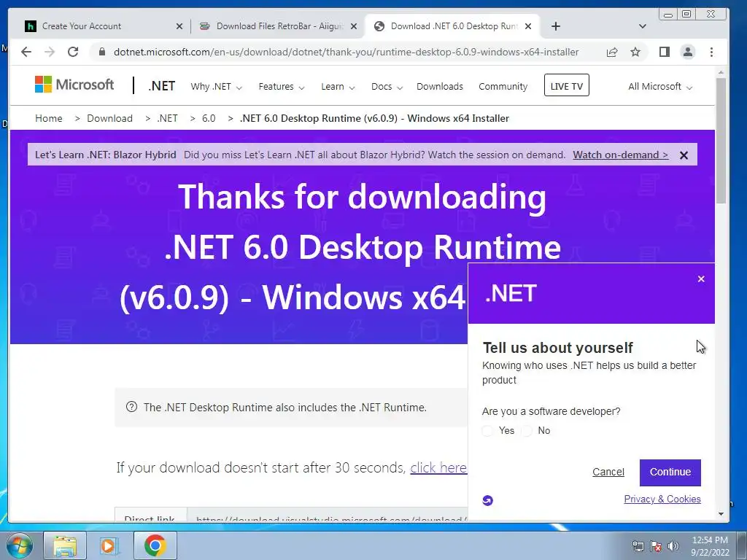
Task: Expand the Docs menu
Action: [387, 87]
